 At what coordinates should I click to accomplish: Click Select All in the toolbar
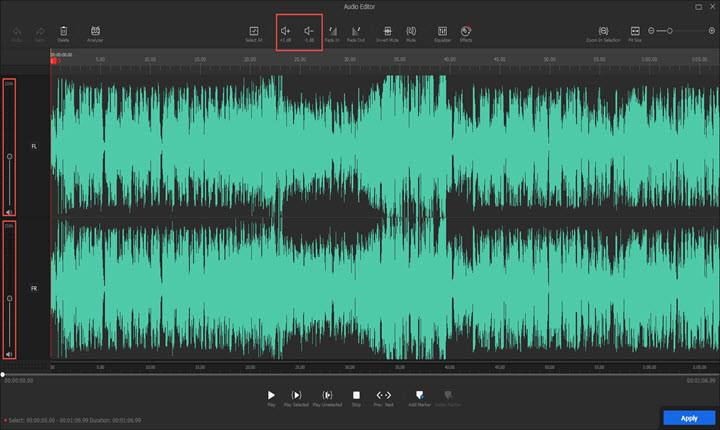point(254,32)
